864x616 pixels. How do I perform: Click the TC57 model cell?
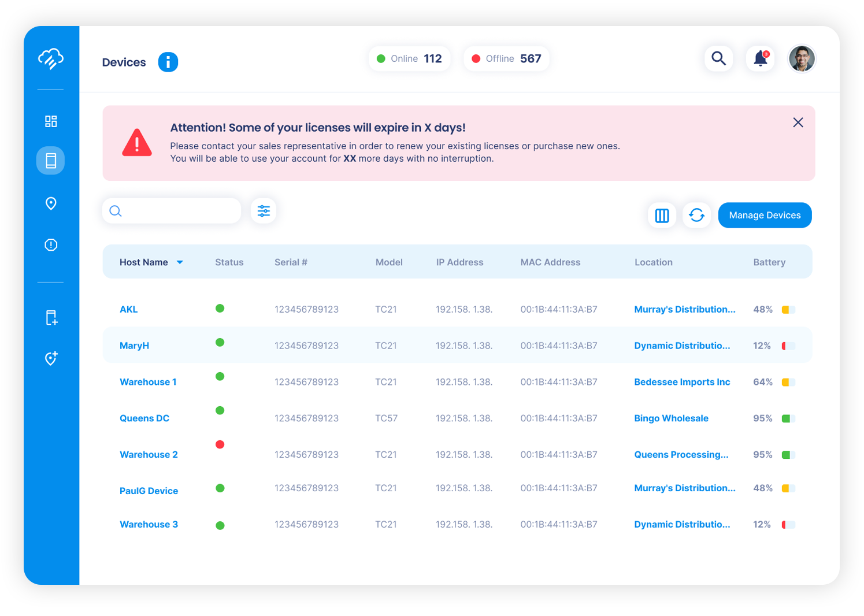click(386, 418)
